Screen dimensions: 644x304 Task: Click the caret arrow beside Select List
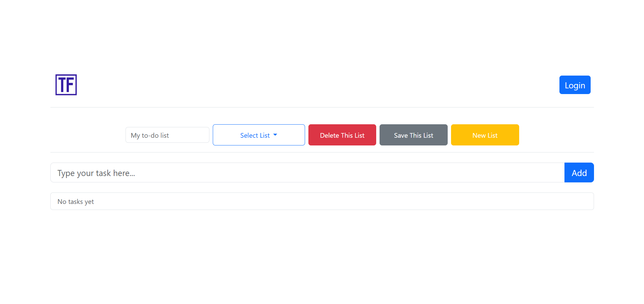coord(275,135)
